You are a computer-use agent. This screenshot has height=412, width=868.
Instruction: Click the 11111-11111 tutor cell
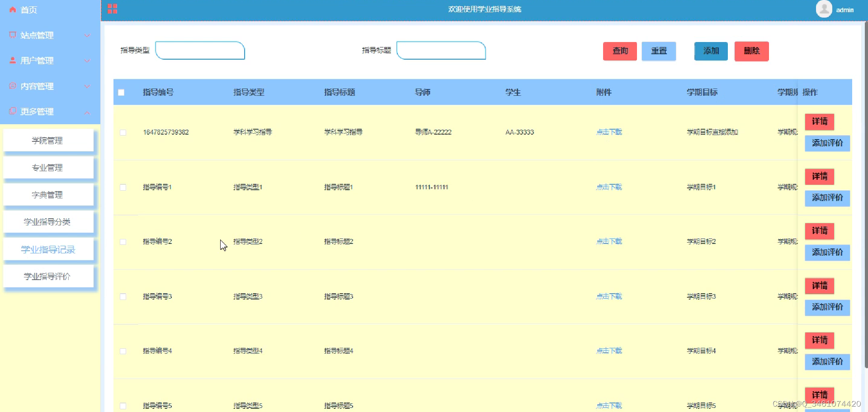tap(432, 187)
